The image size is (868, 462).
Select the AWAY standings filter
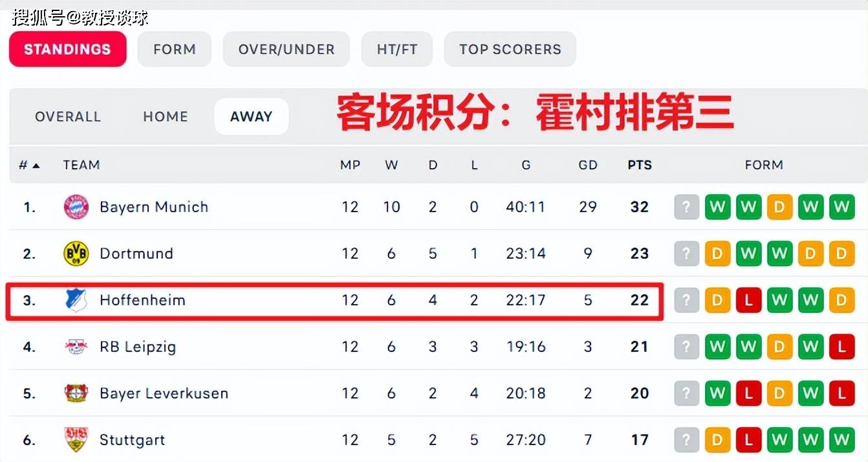click(251, 116)
